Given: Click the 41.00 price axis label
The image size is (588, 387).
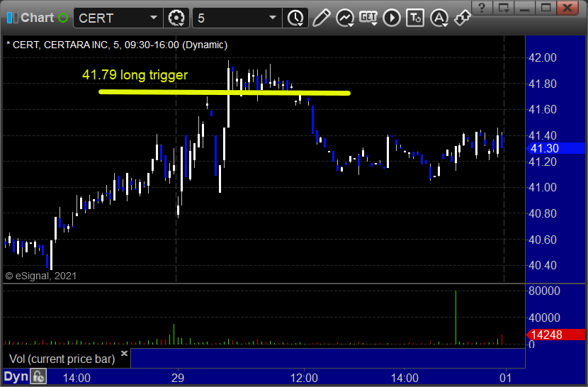Looking at the screenshot, I should pyautogui.click(x=542, y=187).
